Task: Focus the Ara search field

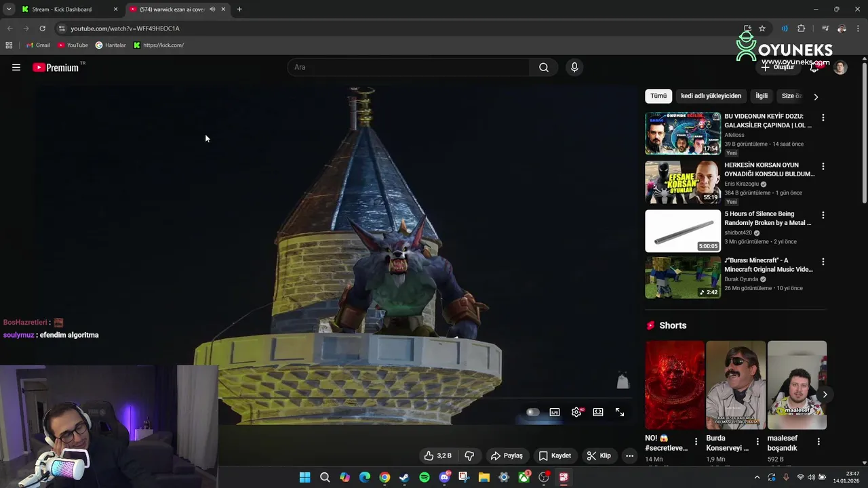Action: (409, 67)
